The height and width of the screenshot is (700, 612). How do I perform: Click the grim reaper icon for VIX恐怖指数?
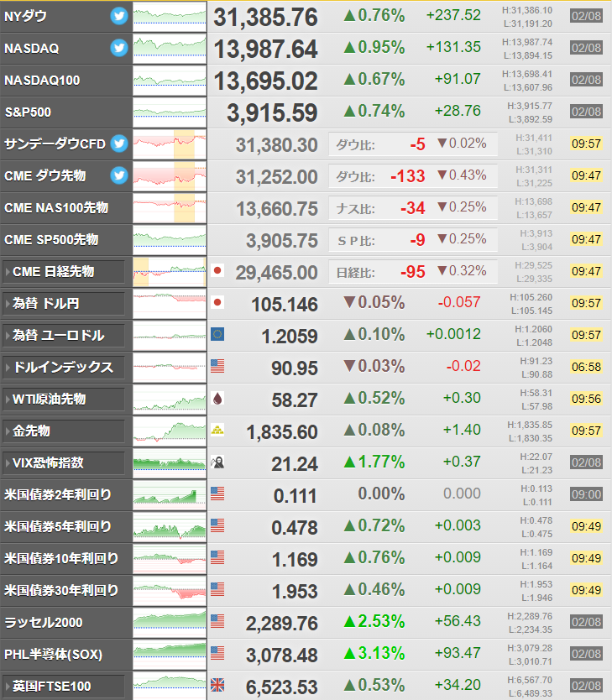(217, 462)
